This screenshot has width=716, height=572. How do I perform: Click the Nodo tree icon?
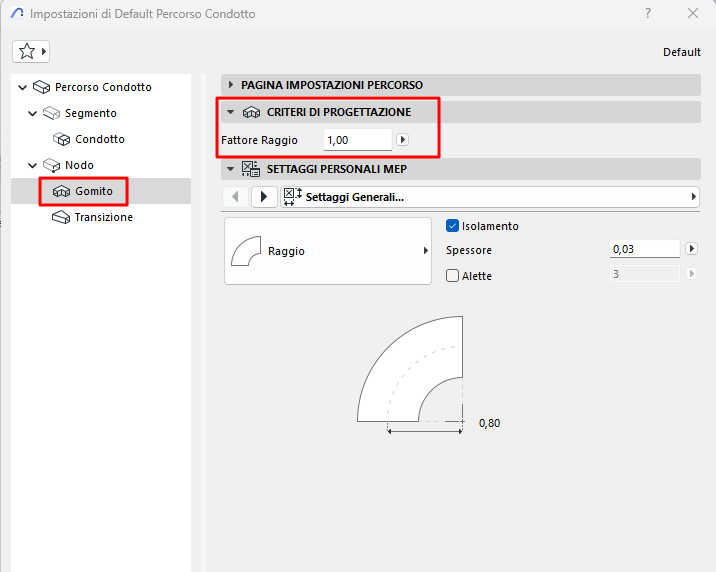tap(52, 165)
